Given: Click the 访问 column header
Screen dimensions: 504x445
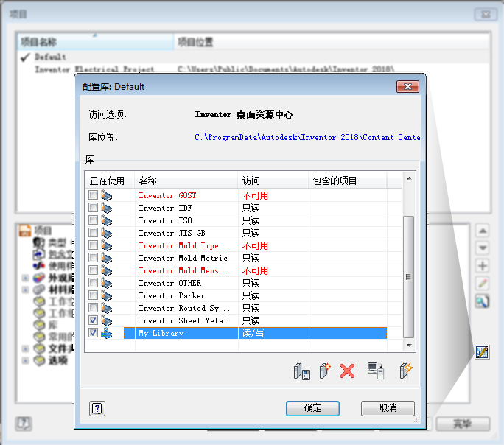Looking at the screenshot, I should coord(273,181).
